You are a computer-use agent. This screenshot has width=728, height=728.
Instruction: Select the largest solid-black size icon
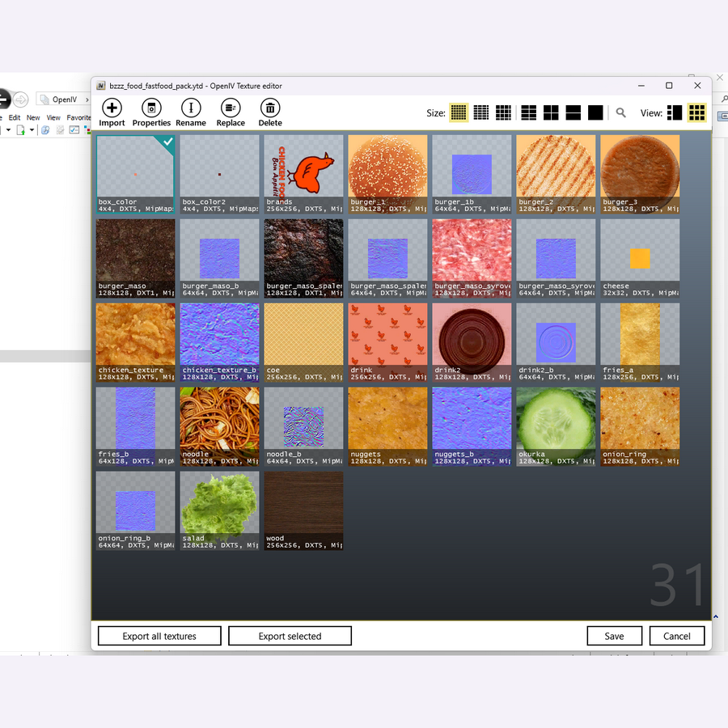pos(595,112)
